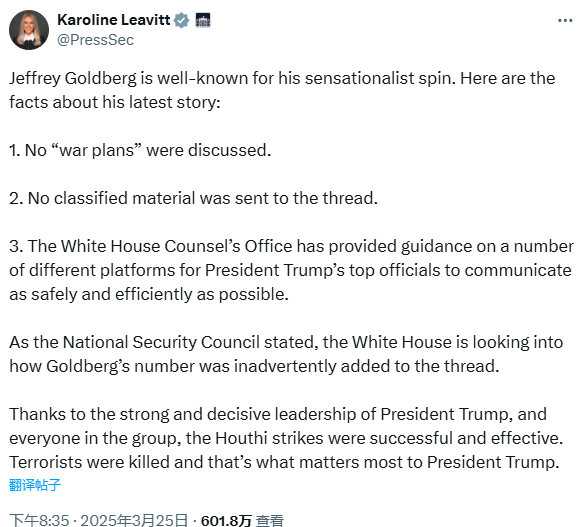Open the @PressSec handle link
Image resolution: width=581 pixels, height=527 pixels.
tap(95, 40)
